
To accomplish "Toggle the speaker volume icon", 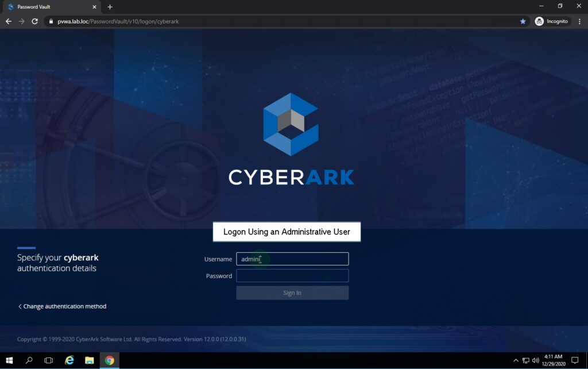I will pyautogui.click(x=537, y=360).
